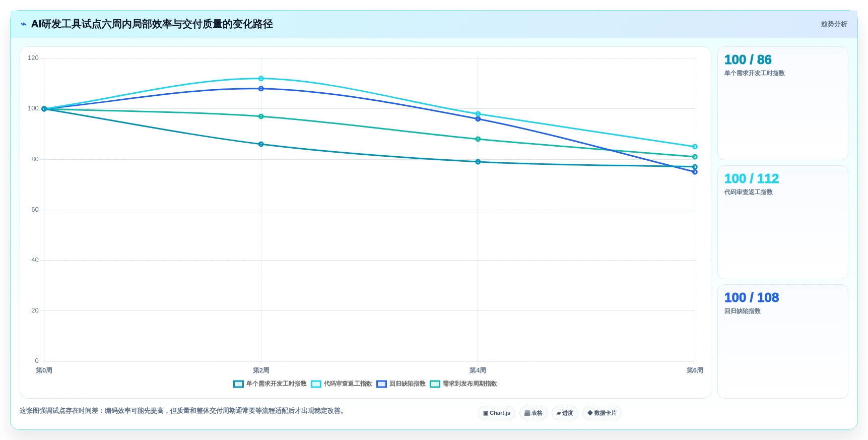Click the 80 y-axis label
Image resolution: width=868 pixels, height=440 pixels.
click(x=35, y=159)
